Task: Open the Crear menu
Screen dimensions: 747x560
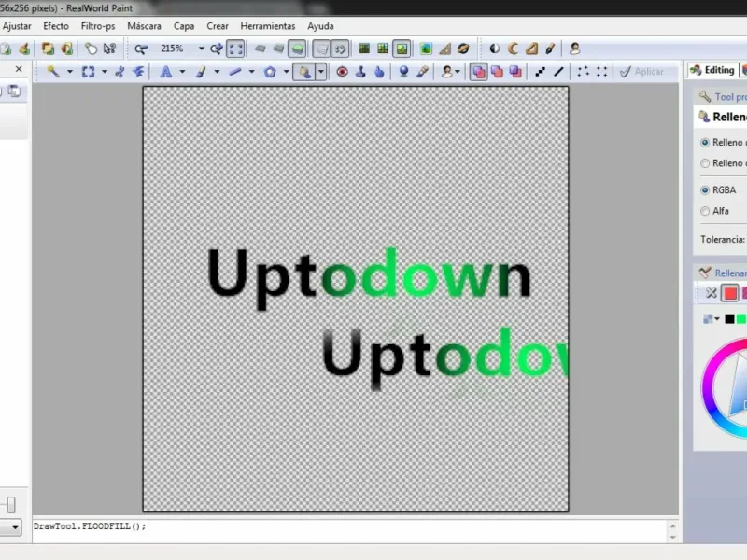Action: click(x=218, y=26)
